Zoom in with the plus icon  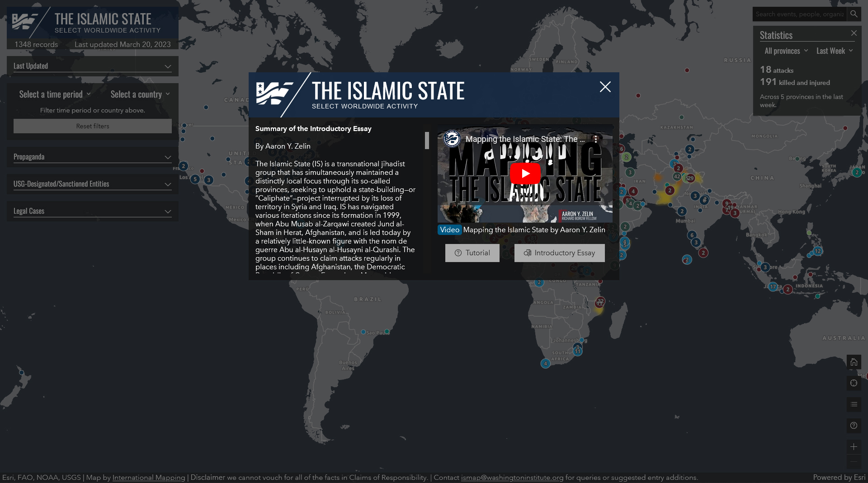tap(854, 447)
